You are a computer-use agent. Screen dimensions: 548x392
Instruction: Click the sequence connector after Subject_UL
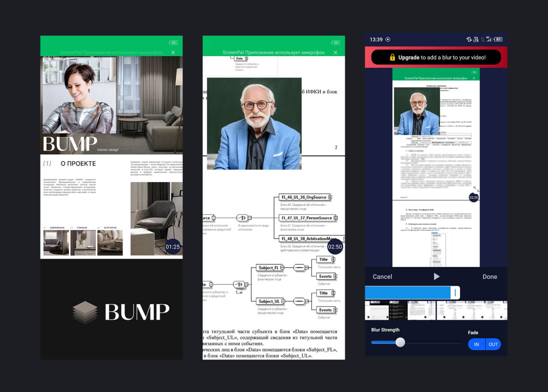coord(299,302)
